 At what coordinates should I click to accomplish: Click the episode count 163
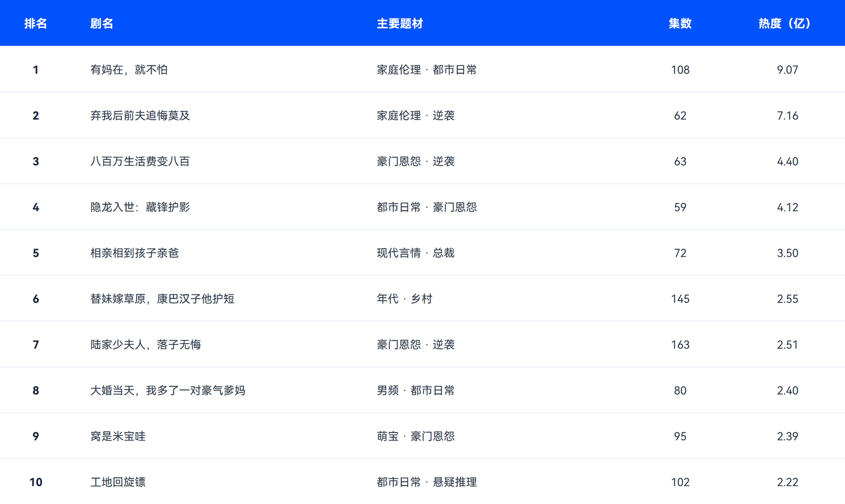[680, 345]
